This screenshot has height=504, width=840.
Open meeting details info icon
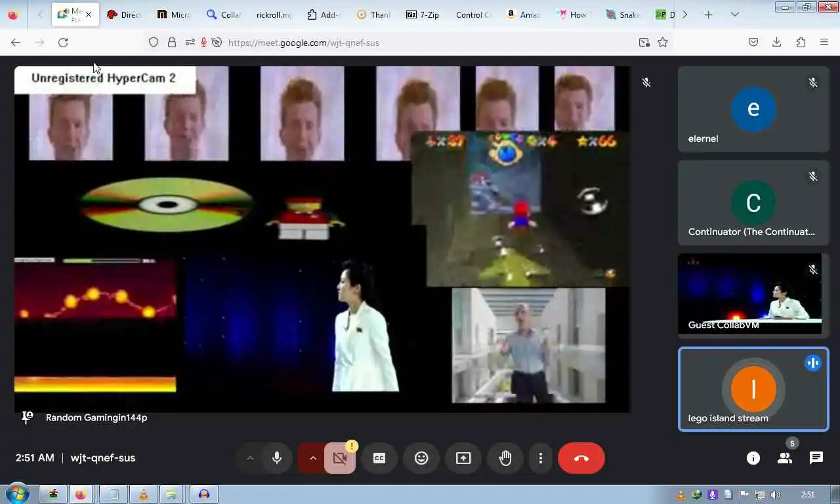tap(753, 458)
